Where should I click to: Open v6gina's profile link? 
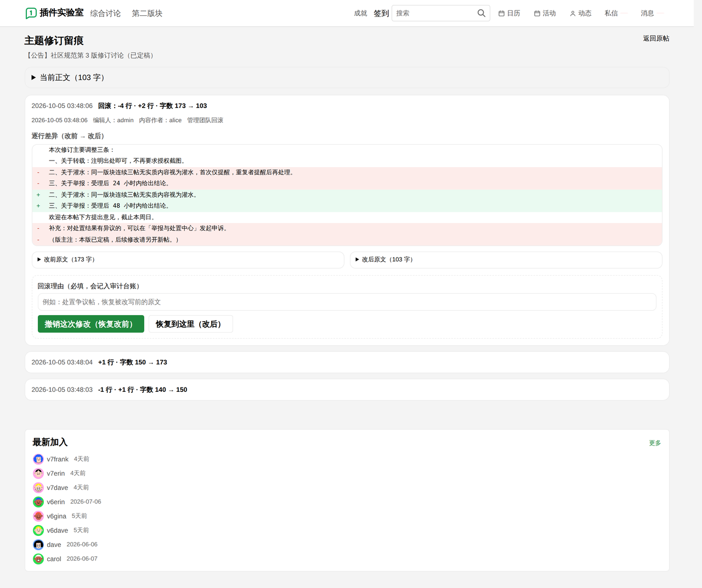coord(56,516)
